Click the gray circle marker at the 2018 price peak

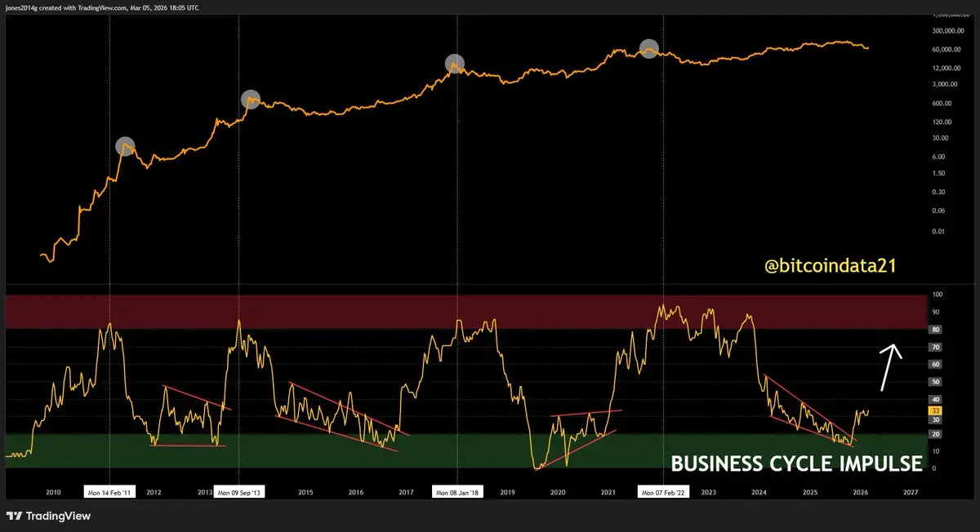tap(455, 64)
